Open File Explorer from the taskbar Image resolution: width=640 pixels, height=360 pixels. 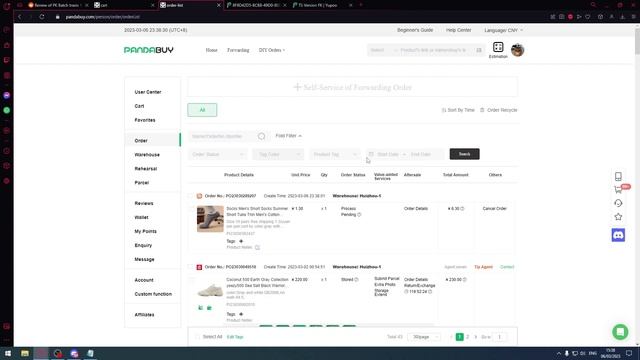(25, 353)
